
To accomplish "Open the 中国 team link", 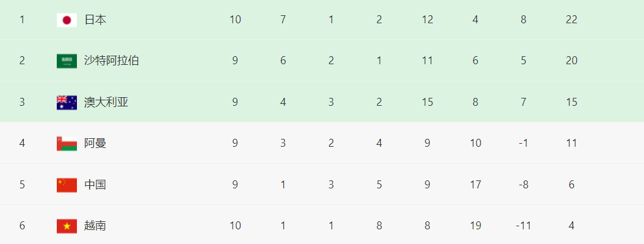I will [x=95, y=184].
